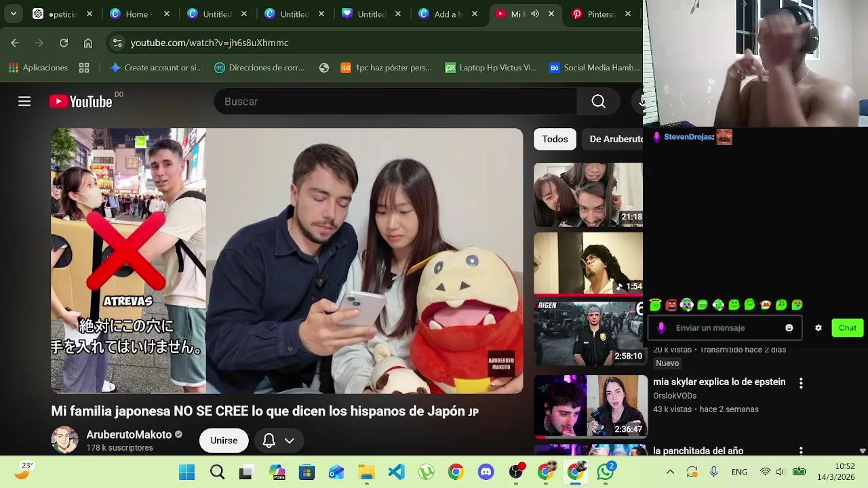Open uTorrent from taskbar
The height and width of the screenshot is (488, 868).
point(427,472)
